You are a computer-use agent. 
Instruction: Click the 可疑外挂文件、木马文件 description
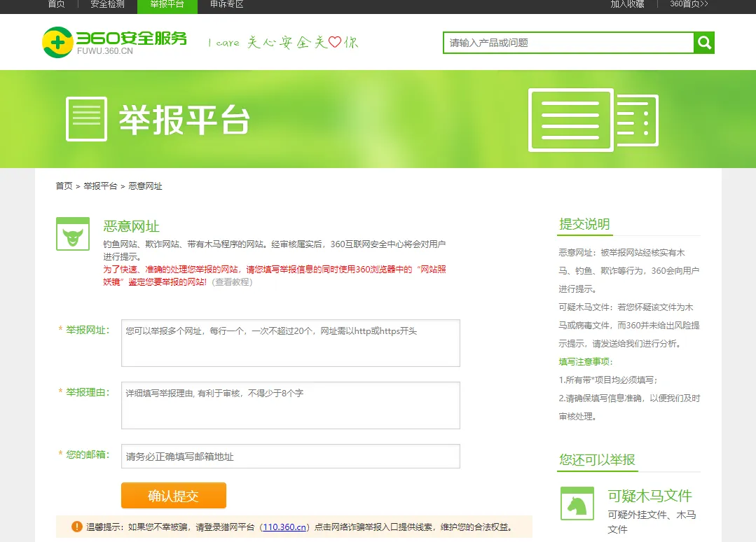[652, 522]
